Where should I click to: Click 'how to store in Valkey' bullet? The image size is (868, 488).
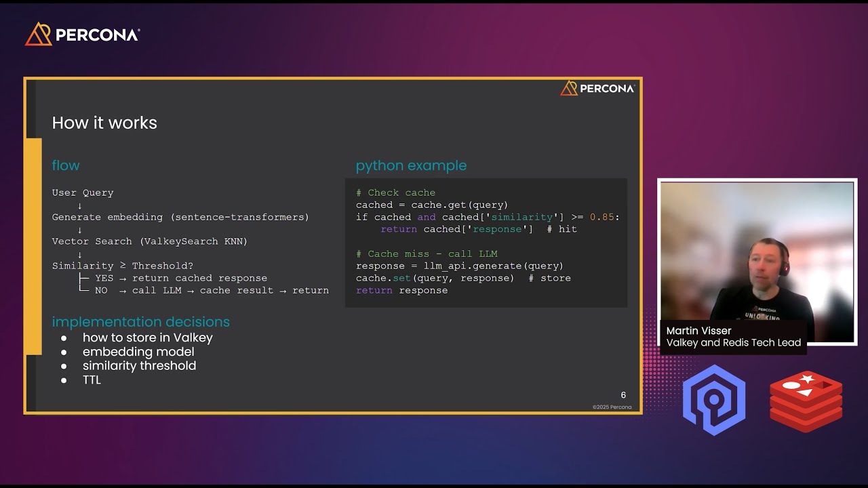[148, 338]
